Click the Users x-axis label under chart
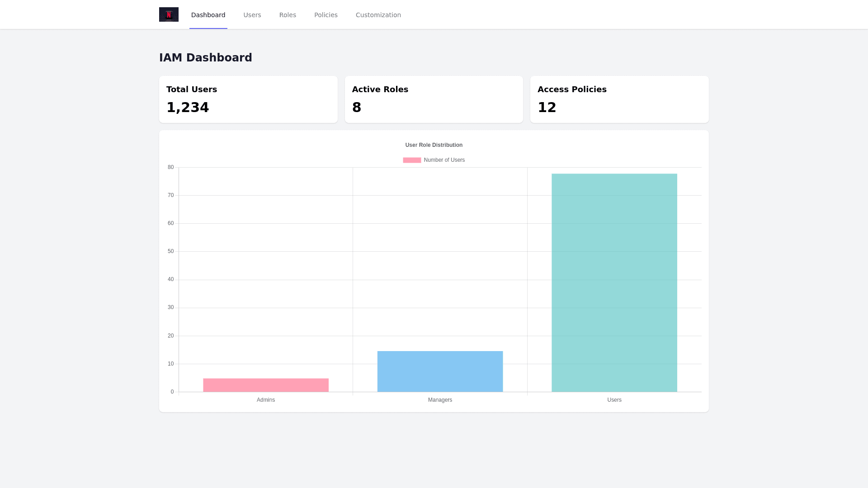Viewport: 868px width, 488px height. 614,400
